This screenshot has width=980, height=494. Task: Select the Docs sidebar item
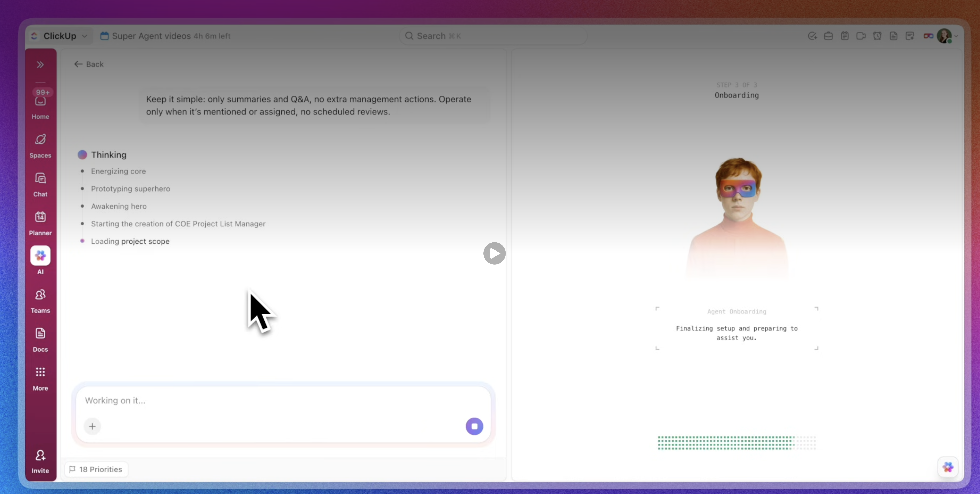pos(40,340)
